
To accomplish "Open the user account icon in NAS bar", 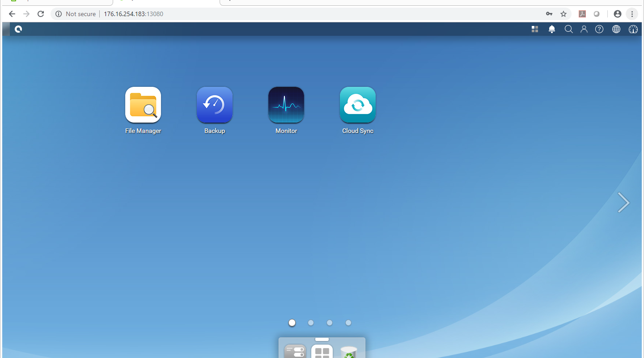I will (584, 29).
